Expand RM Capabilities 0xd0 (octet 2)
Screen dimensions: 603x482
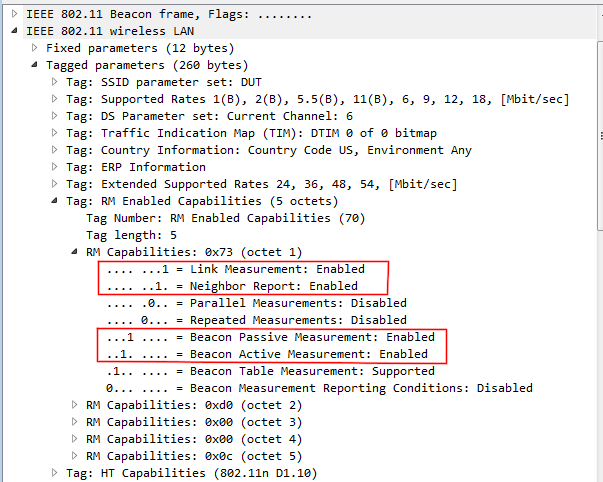75,405
